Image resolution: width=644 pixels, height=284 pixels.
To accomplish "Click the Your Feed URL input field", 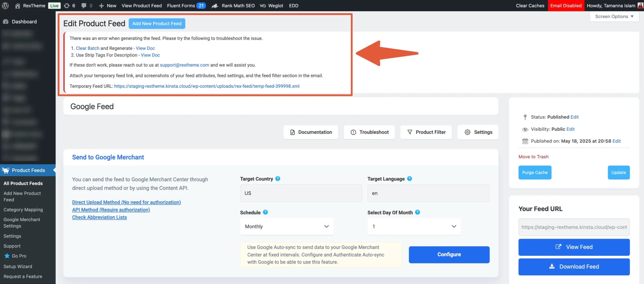I will pyautogui.click(x=574, y=227).
